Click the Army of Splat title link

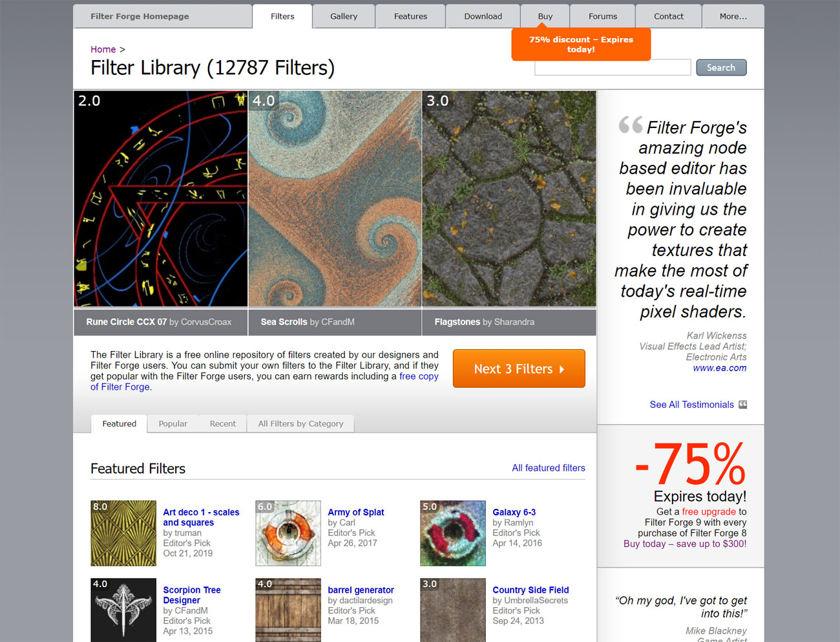coord(356,512)
